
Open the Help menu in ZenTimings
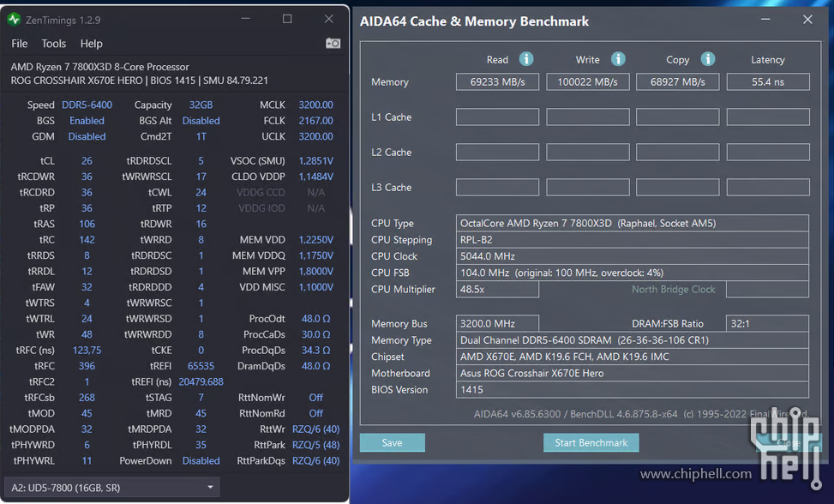point(92,44)
